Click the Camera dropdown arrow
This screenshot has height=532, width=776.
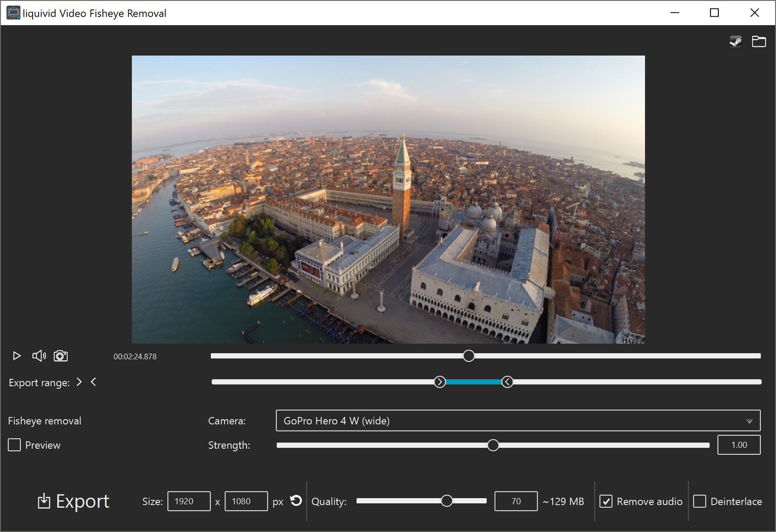tap(749, 421)
